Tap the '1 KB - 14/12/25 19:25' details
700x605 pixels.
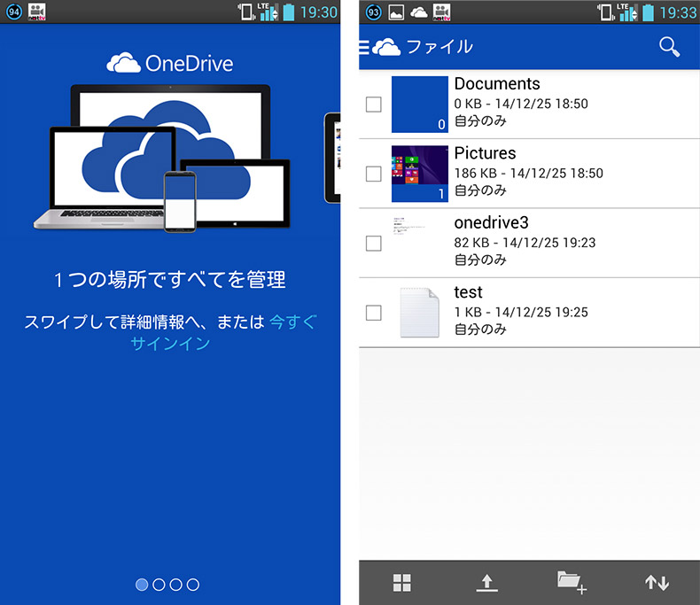pos(521,313)
